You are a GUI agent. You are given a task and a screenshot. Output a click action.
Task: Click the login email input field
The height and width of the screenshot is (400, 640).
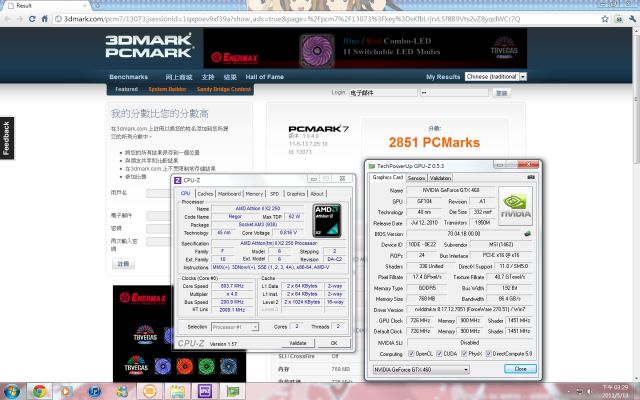coord(383,93)
